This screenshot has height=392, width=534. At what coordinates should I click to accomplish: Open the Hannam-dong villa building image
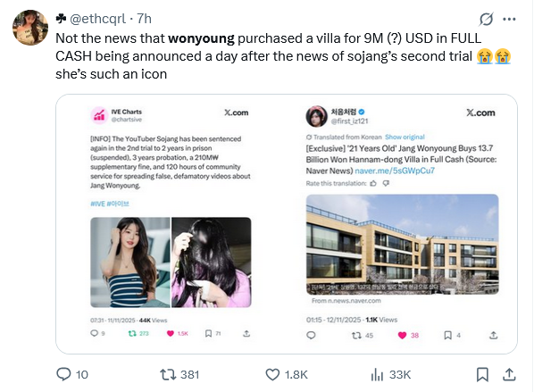coord(402,244)
